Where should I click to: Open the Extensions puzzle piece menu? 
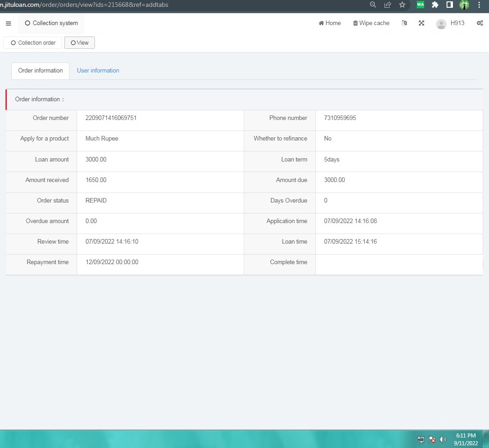[x=435, y=5]
